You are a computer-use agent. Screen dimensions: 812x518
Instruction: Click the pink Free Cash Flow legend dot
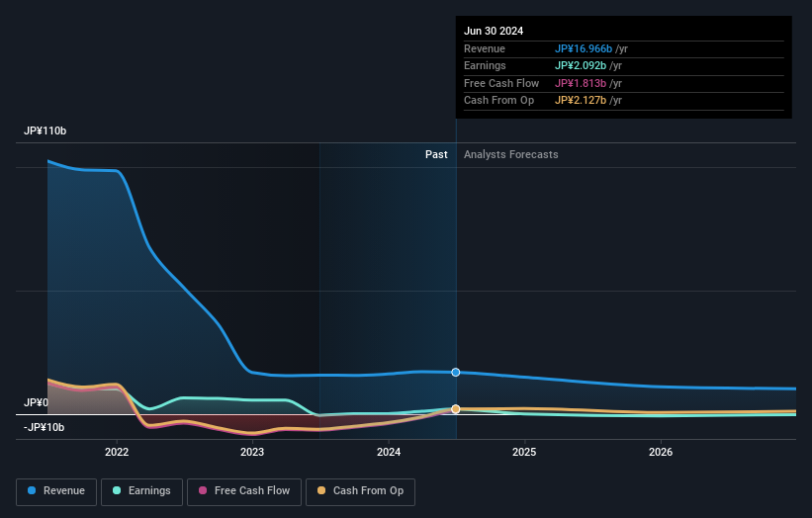[x=203, y=490]
